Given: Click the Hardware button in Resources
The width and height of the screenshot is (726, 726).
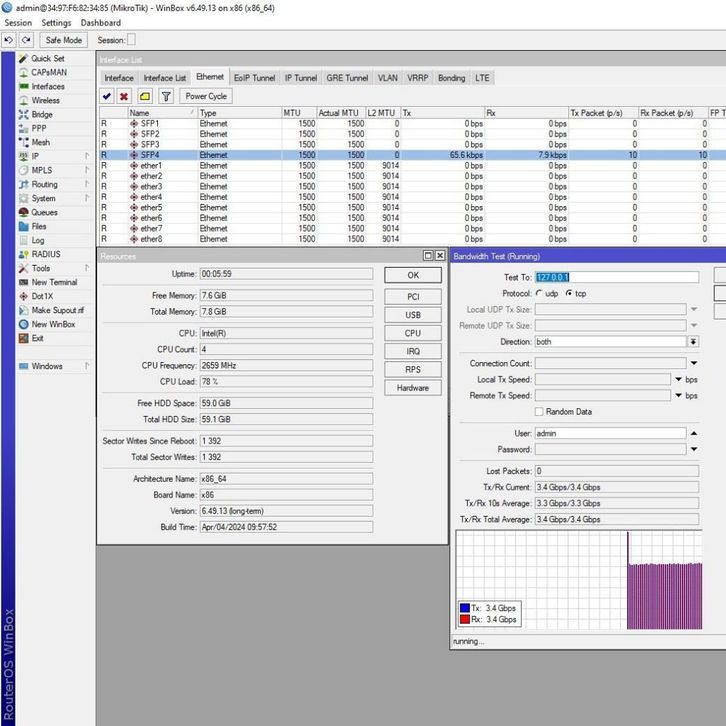Looking at the screenshot, I should 412,388.
